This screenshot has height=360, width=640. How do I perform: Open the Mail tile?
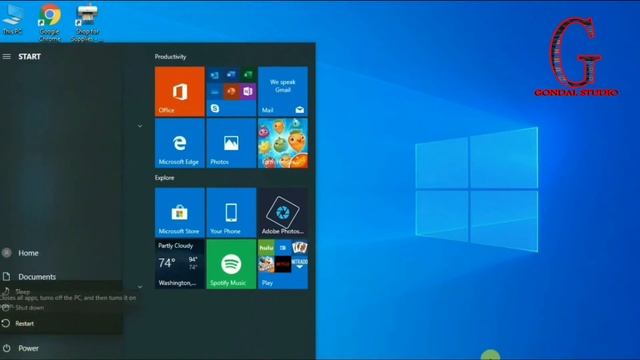tap(283, 91)
